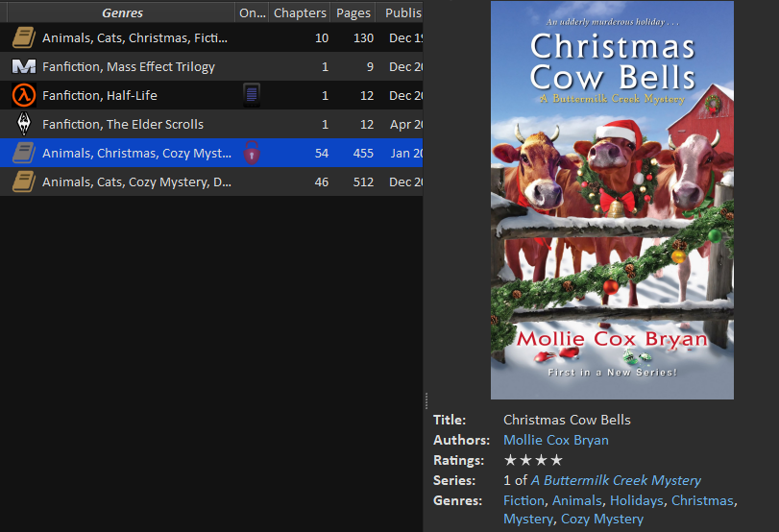
Task: Sort by the Genres column header
Action: (122, 13)
